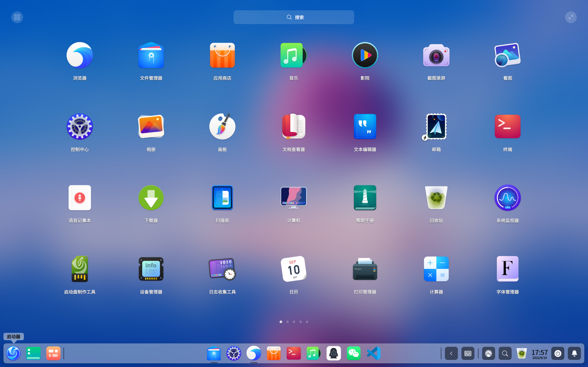Switch launcher to category list view
Image resolution: width=588 pixels, height=367 pixels.
pos(17,17)
